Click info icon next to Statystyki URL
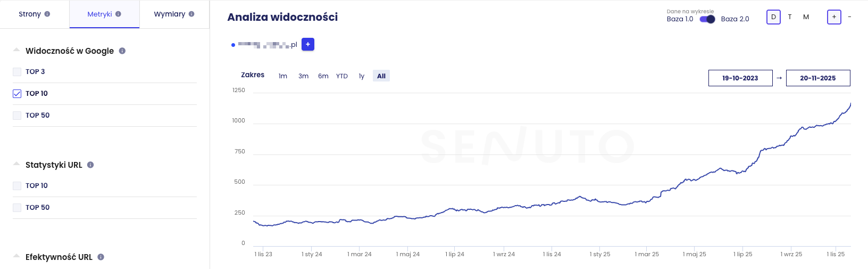The image size is (868, 269). (90, 165)
